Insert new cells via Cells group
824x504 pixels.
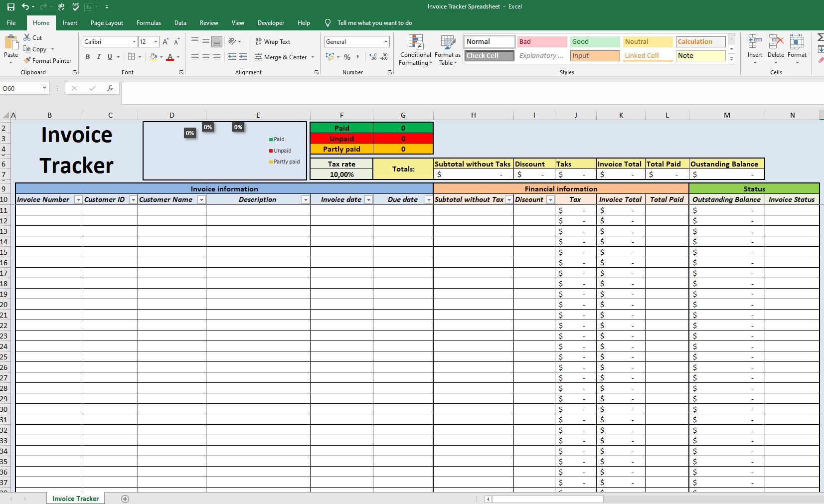point(754,47)
